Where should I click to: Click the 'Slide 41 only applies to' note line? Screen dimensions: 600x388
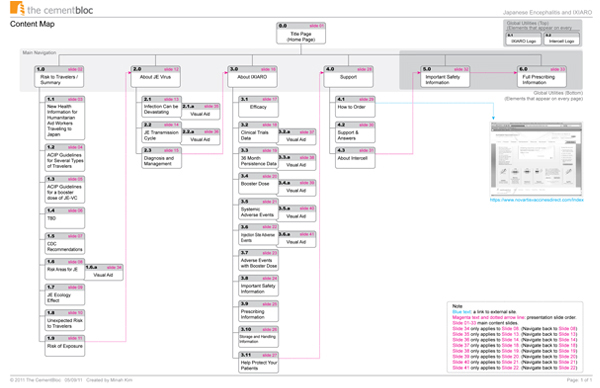pyautogui.click(x=514, y=368)
